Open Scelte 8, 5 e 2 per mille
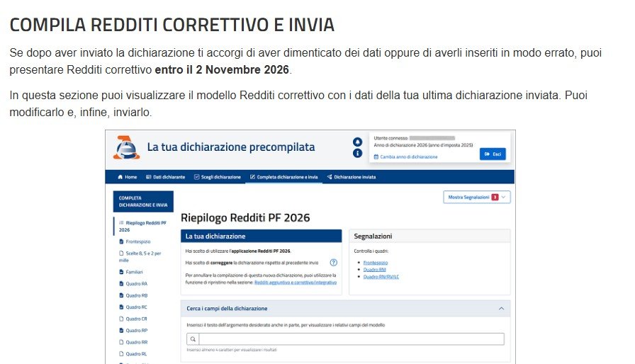The width and height of the screenshot is (635, 364). [140, 257]
